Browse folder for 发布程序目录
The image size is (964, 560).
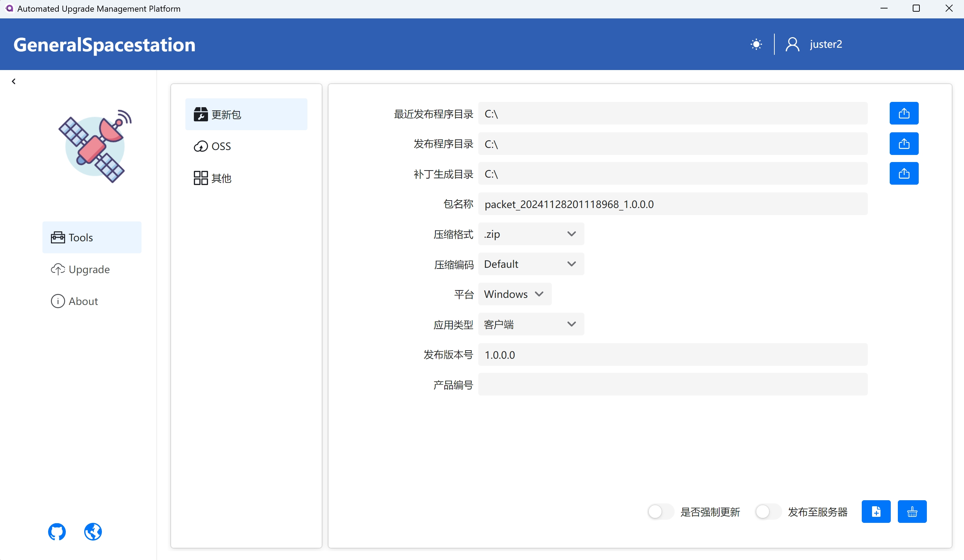[x=904, y=144]
